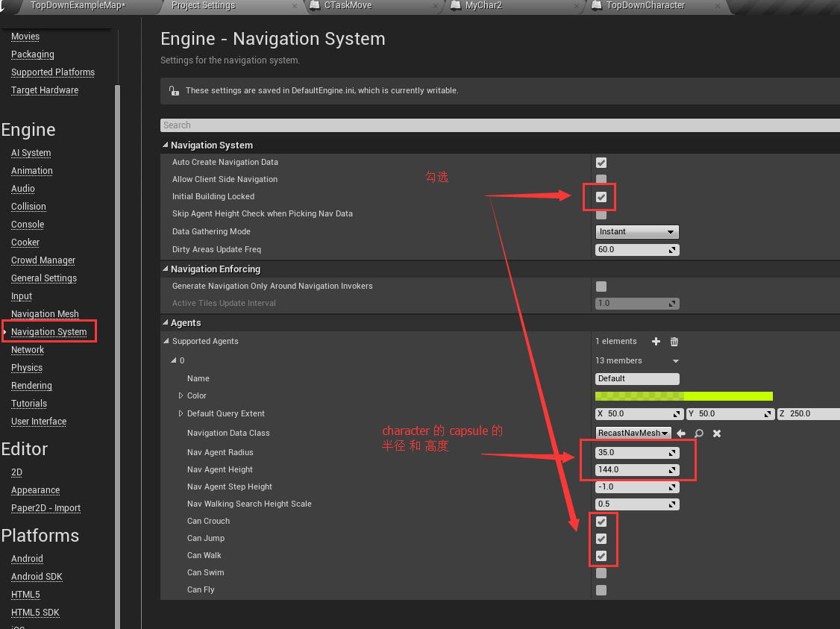The height and width of the screenshot is (629, 840).
Task: Switch to the TopDownExampleMap tab
Action: coord(78,5)
